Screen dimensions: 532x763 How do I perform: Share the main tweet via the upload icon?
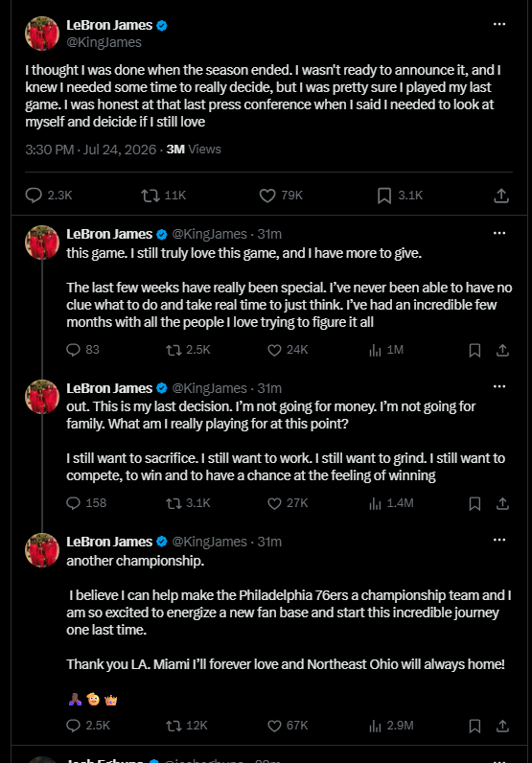[x=501, y=196]
